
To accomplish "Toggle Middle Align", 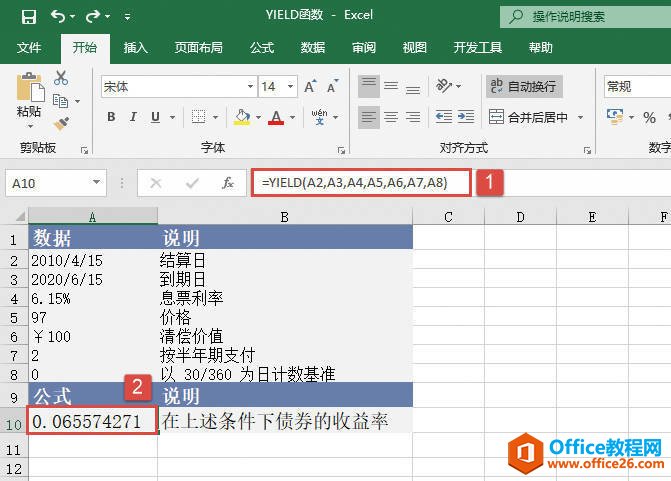I will [x=391, y=86].
